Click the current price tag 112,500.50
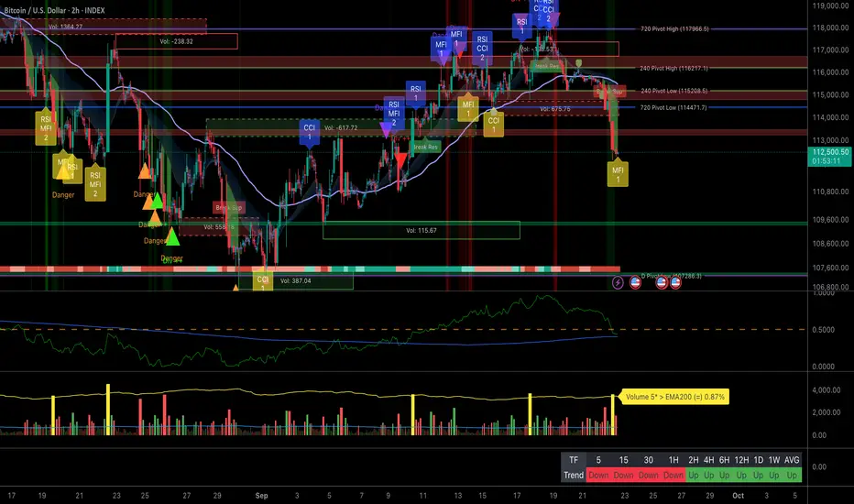854x504 pixels. [x=829, y=157]
